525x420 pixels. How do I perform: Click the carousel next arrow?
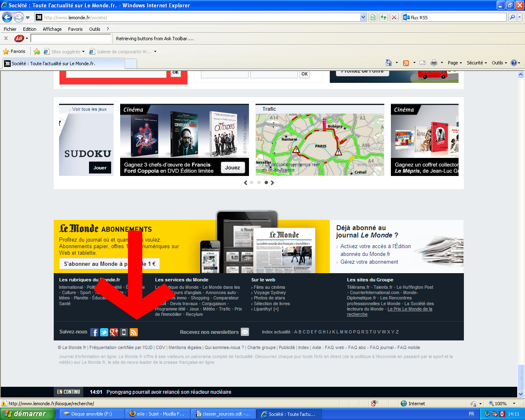tap(272, 183)
